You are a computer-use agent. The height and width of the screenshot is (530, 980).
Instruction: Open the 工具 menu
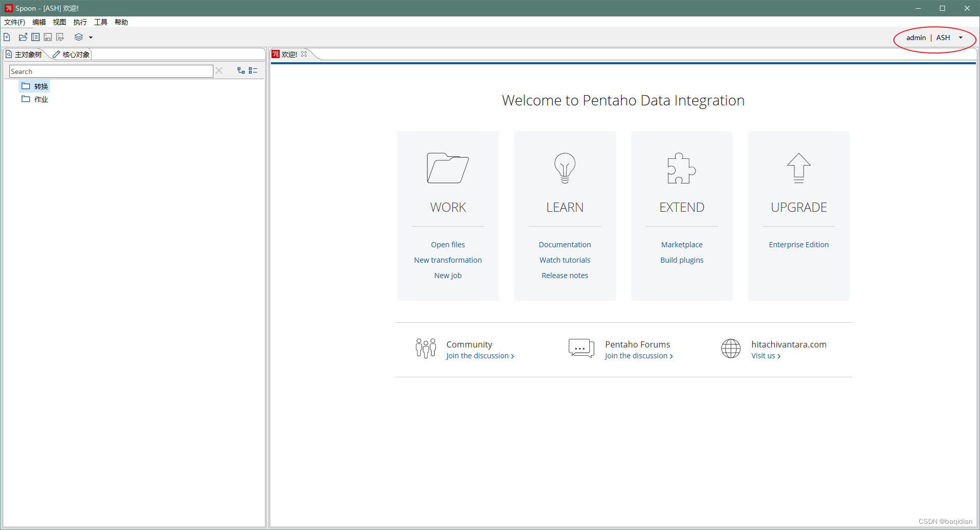coord(101,22)
